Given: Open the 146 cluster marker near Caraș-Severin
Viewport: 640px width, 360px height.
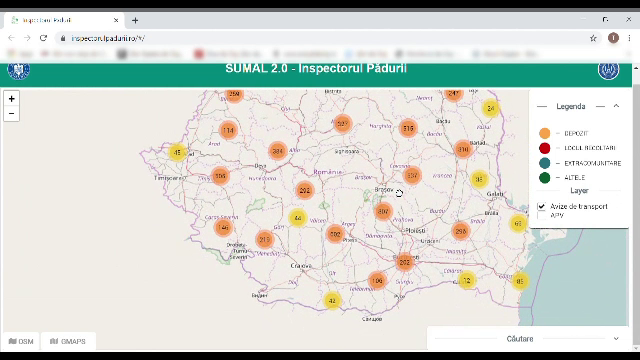Looking at the screenshot, I should (x=223, y=227).
